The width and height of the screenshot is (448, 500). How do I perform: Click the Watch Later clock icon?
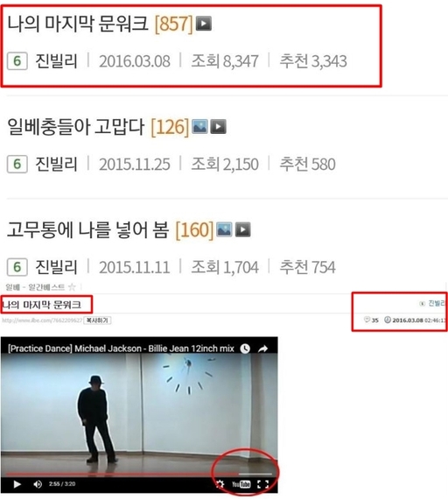click(245, 349)
